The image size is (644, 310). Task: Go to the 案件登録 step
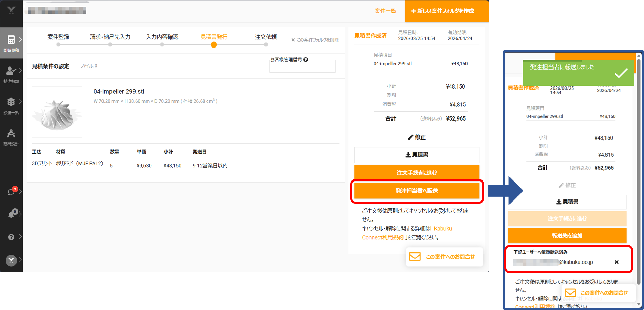58,37
